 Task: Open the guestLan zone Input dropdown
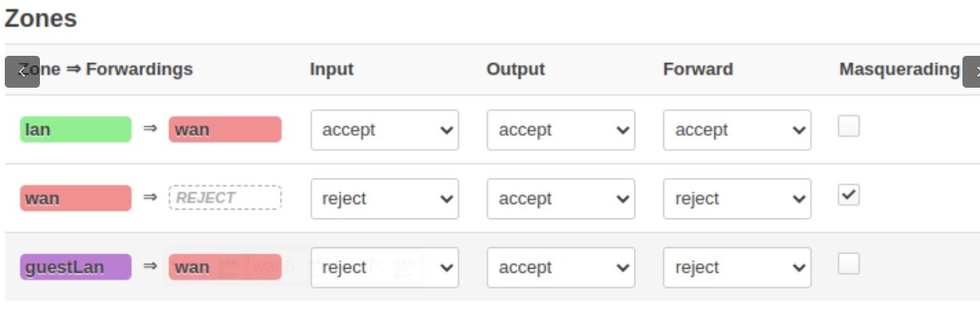tap(385, 267)
